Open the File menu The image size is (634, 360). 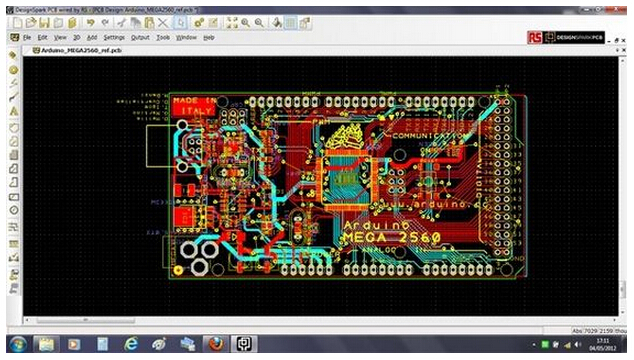pos(27,38)
